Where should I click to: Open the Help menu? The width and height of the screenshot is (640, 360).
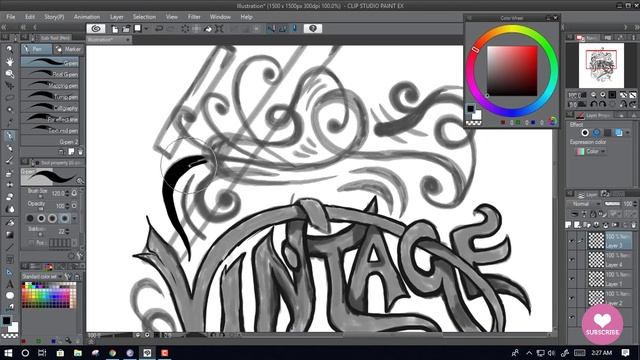click(x=247, y=17)
